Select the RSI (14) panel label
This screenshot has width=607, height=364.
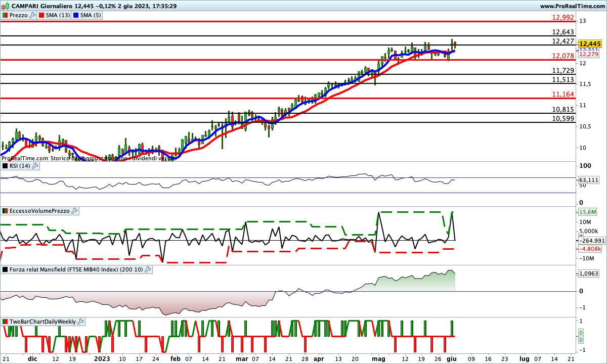[20, 166]
